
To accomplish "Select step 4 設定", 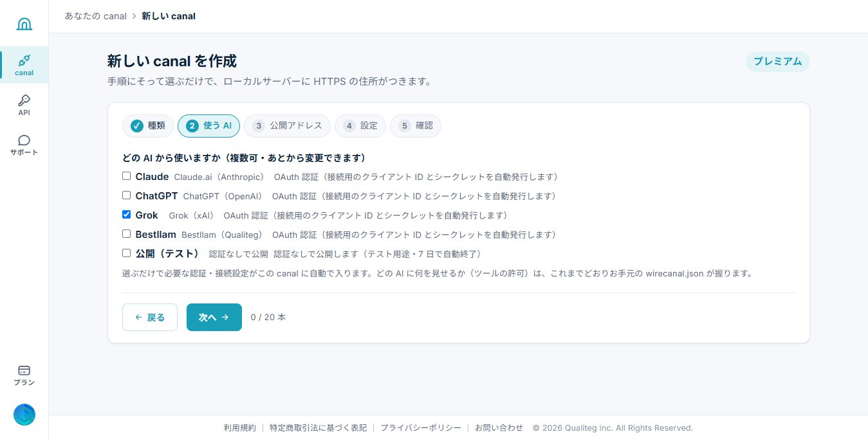I will 360,126.
